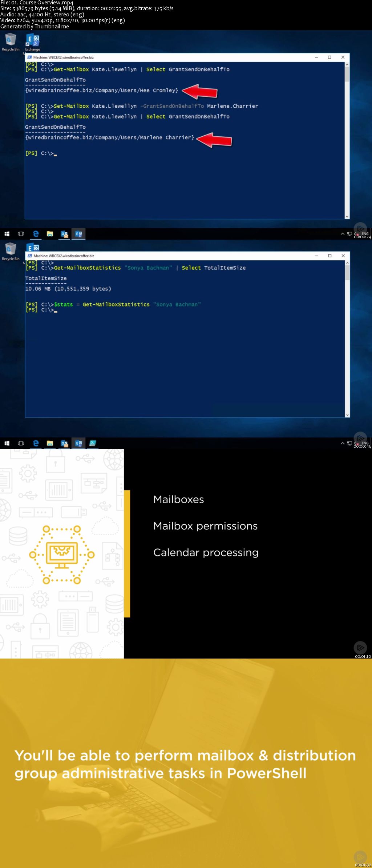Click scroll-up arrow in Get-MailboxStatistics shell window

(x=347, y=263)
